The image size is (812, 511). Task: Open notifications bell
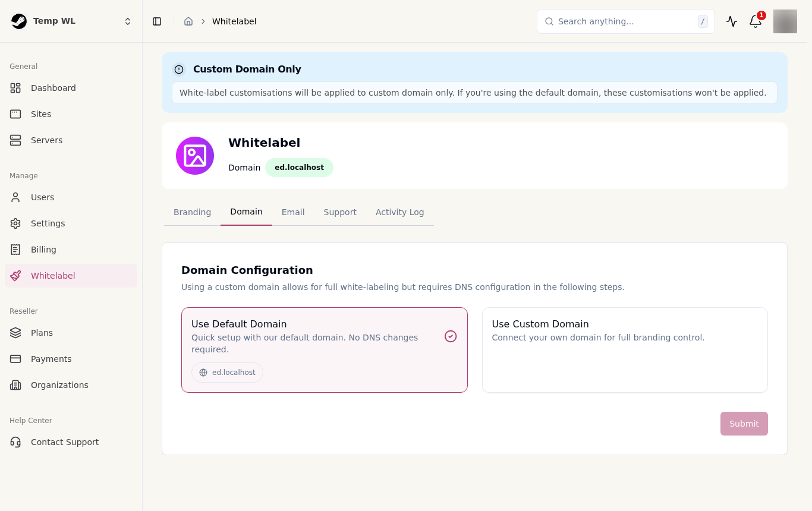click(x=756, y=21)
